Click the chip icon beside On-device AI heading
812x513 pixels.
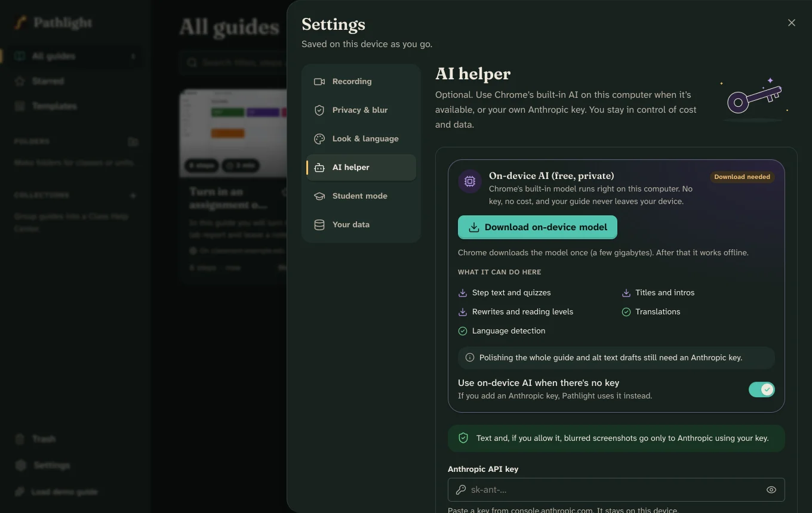point(470,181)
